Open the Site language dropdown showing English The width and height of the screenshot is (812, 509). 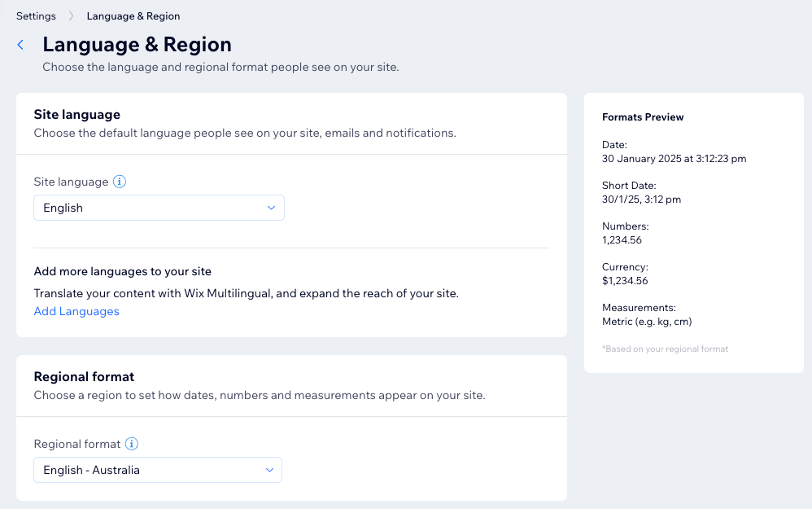pyautogui.click(x=159, y=208)
